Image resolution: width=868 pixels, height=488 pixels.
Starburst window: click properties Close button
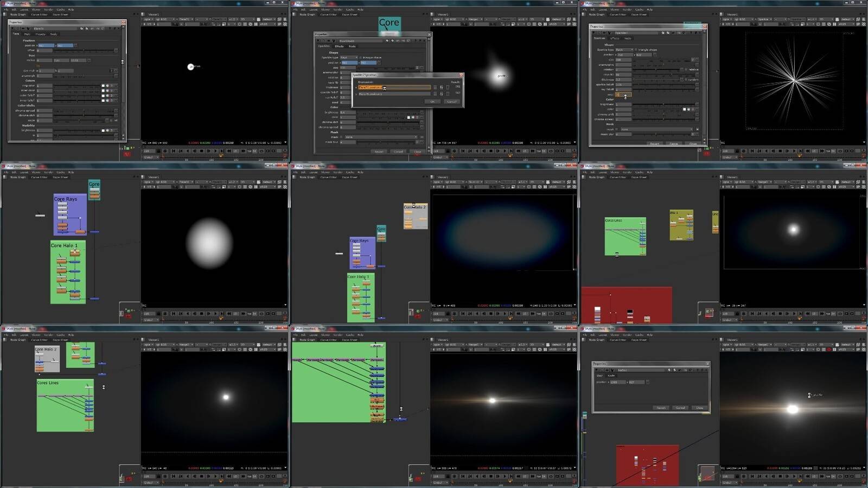(x=693, y=144)
